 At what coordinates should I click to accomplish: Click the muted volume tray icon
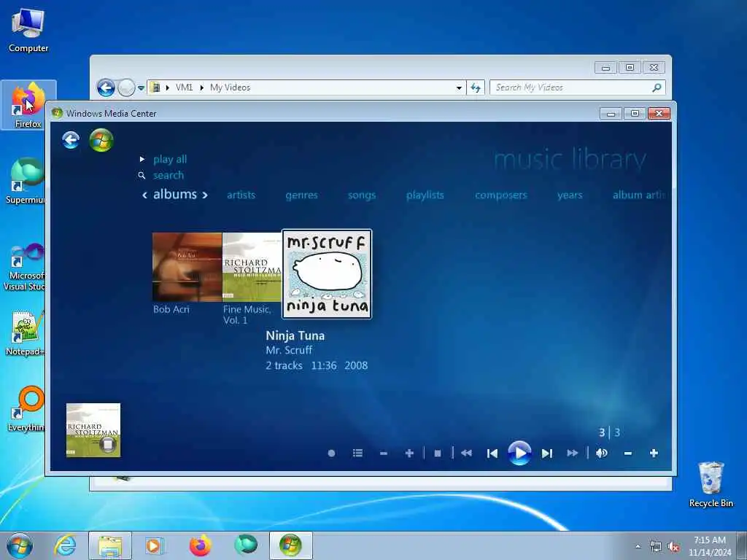pos(673,547)
